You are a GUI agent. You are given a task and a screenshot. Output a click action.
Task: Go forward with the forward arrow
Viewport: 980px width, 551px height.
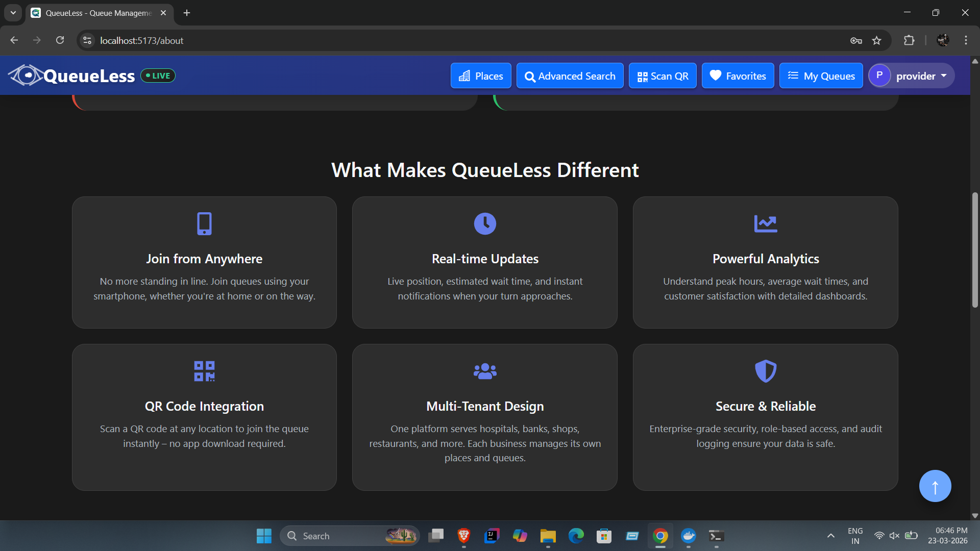point(37,40)
